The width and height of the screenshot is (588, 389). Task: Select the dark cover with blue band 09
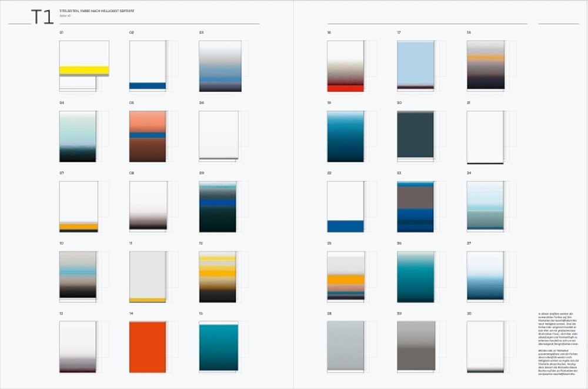coord(218,207)
